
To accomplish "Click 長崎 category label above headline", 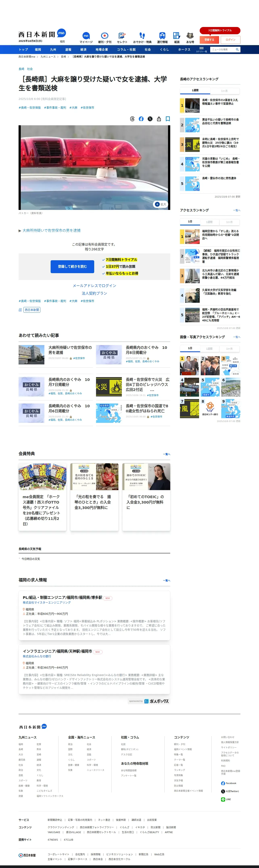I will (x=21, y=69).
